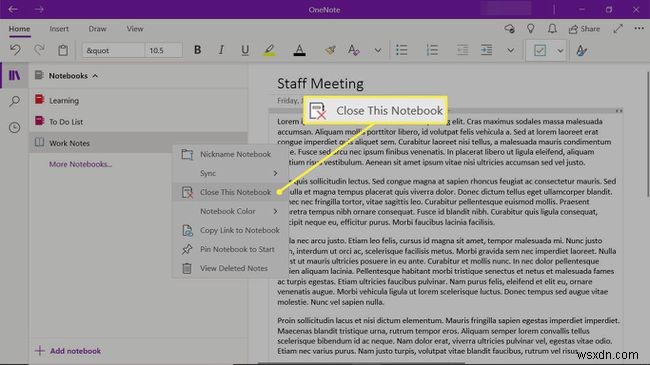Enter full screen mode with arrows icon
Image resolution: width=650 pixels, height=365 pixels.
pos(618,29)
